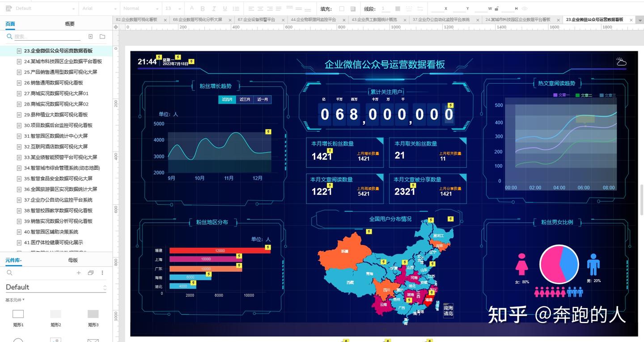Collapse the 基本元件 widget section
644x342 pixels.
pyautogui.click(x=15, y=300)
